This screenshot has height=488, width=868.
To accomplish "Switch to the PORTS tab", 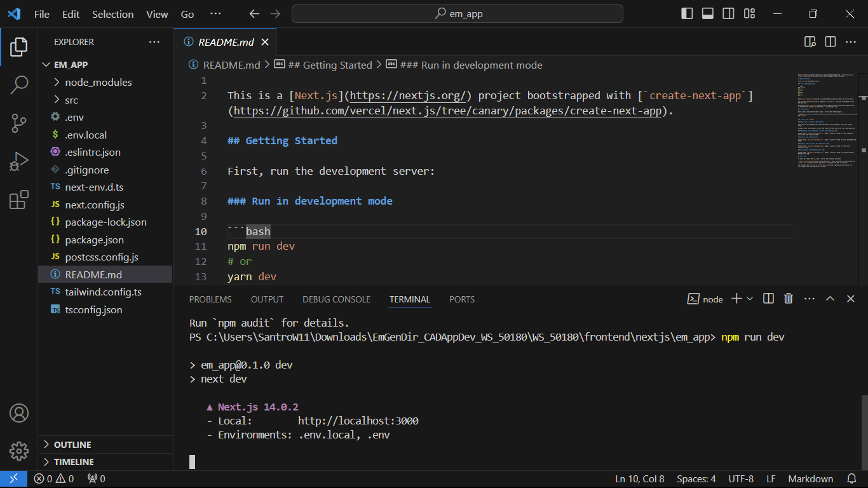I will coord(462,299).
